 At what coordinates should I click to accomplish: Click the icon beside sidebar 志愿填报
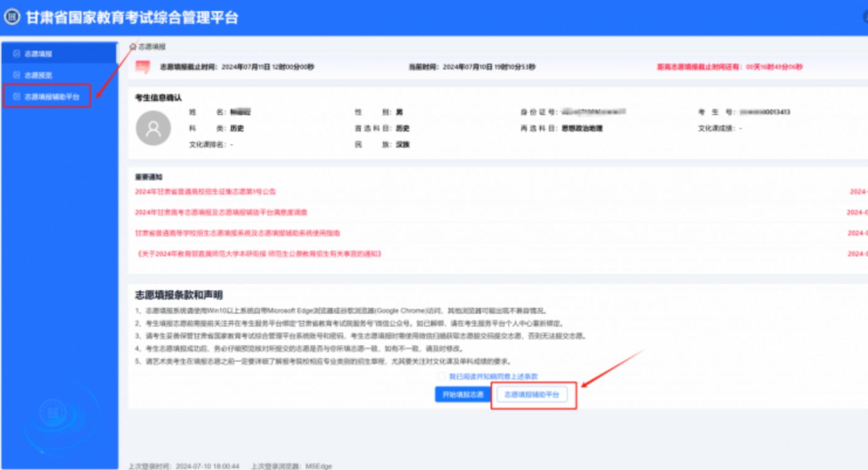pos(17,54)
